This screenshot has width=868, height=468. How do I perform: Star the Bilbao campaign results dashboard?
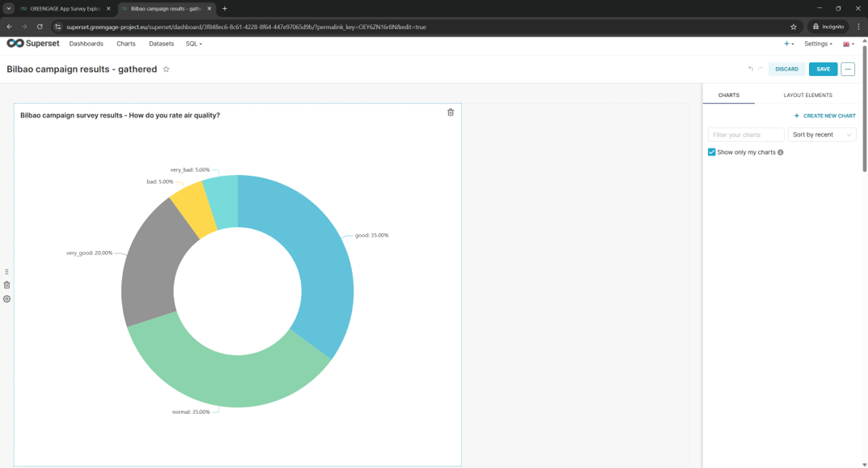166,70
